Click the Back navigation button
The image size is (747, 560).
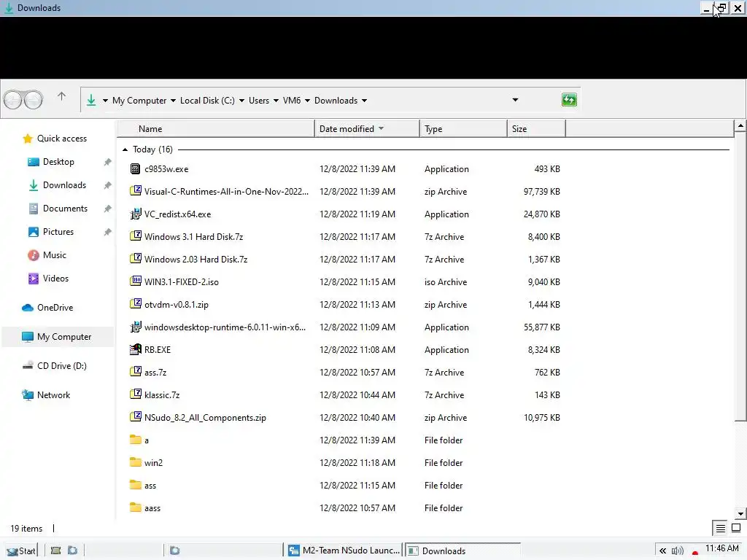tap(13, 100)
